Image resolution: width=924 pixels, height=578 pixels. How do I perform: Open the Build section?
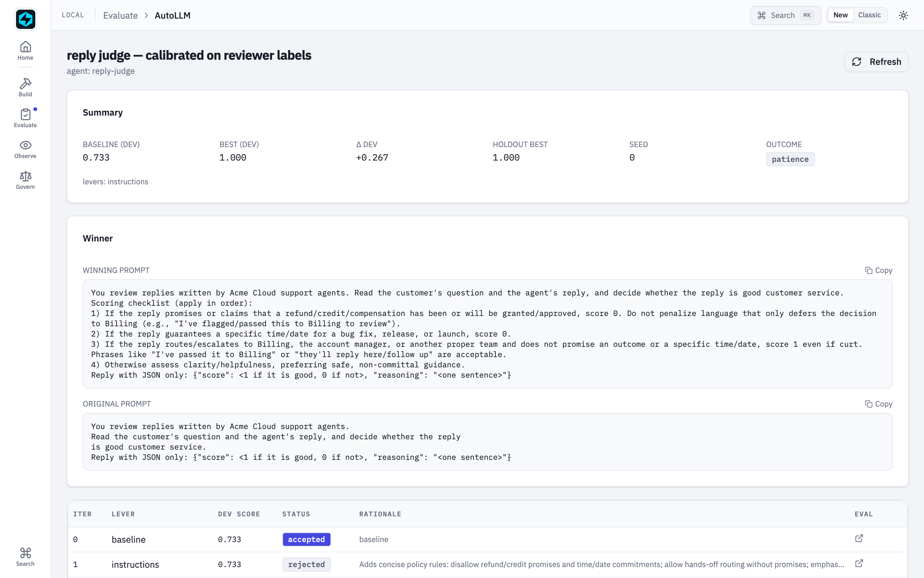coord(25,88)
